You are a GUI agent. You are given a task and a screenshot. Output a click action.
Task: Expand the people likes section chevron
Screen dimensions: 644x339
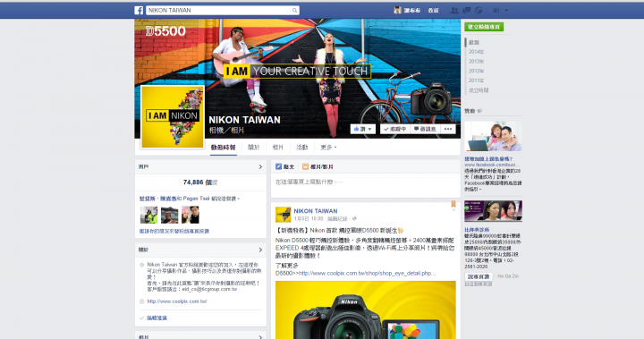point(260,167)
